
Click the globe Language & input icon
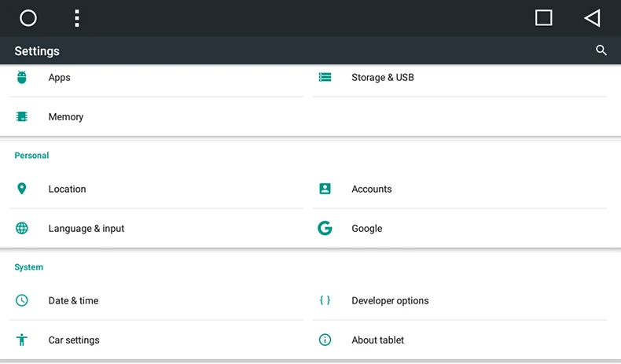22,228
